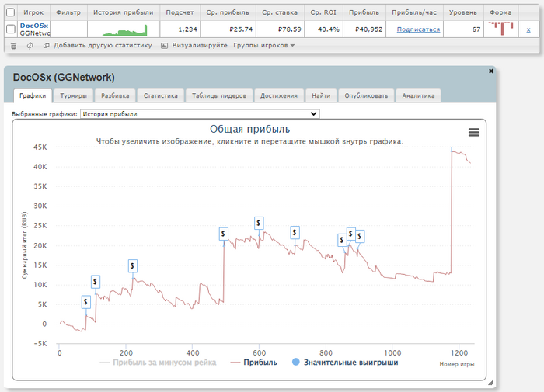The image size is (544, 392).
Task: Check the DocOSx row checkbox
Action: point(11,29)
